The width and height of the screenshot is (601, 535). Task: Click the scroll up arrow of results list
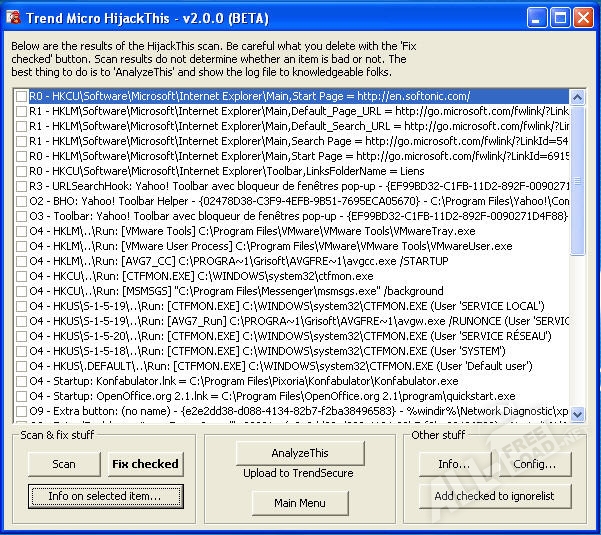(577, 97)
